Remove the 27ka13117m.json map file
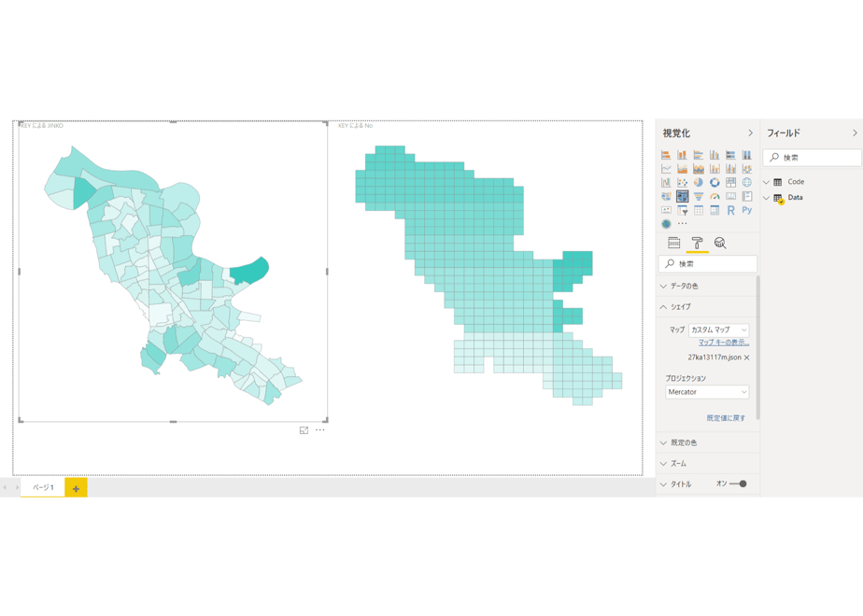The width and height of the screenshot is (863, 616). click(x=747, y=357)
